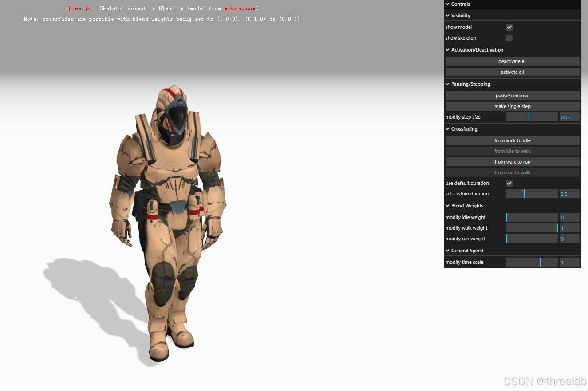The image size is (588, 391).
Task: Click the activate all button
Action: pyautogui.click(x=513, y=72)
